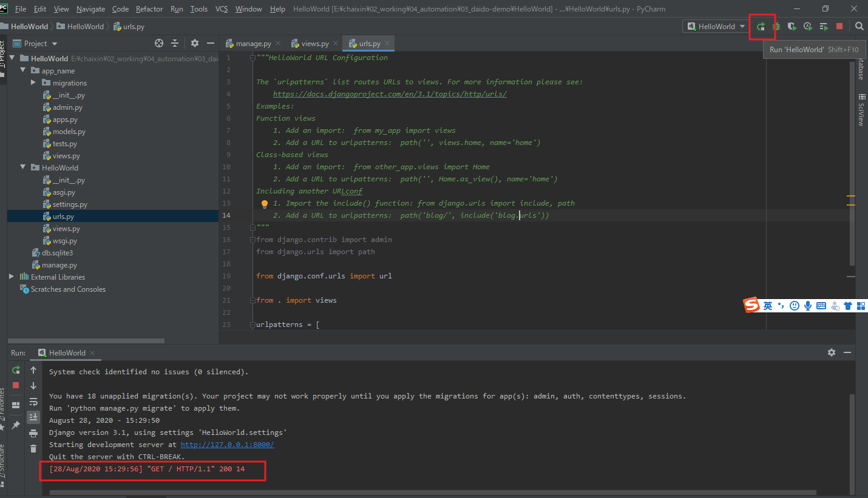Image resolution: width=868 pixels, height=498 pixels.
Task: Open Search Everywhere magnifier icon
Action: 860,26
